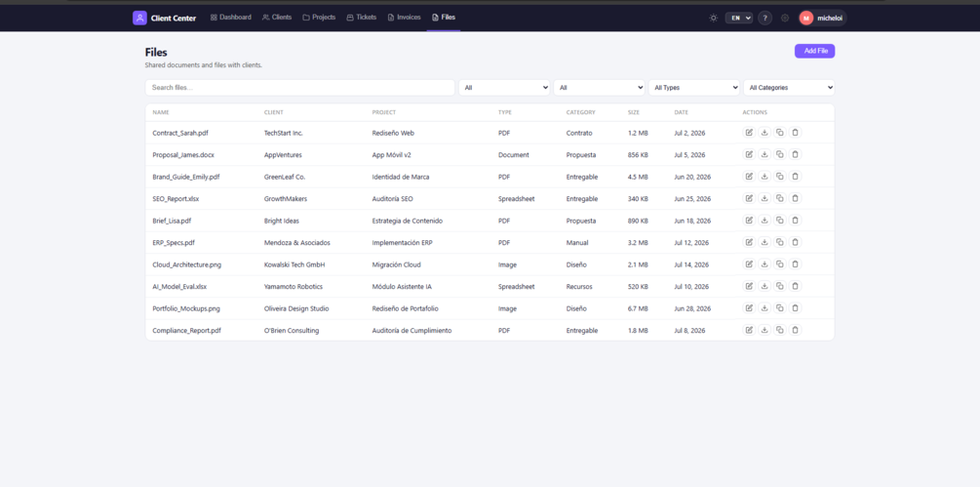The width and height of the screenshot is (980, 487).
Task: Click the project Implementación ERP
Action: coord(402,243)
